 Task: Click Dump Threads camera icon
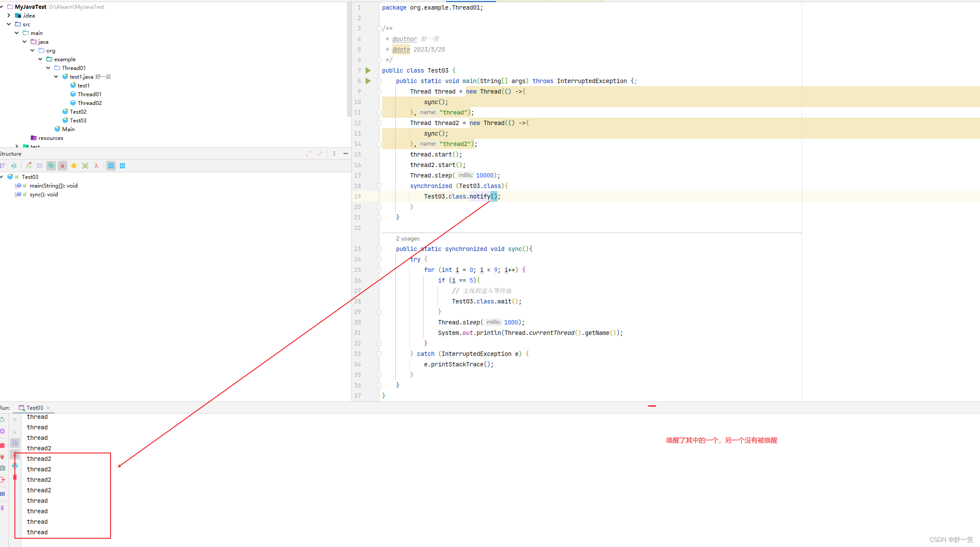coord(2,468)
